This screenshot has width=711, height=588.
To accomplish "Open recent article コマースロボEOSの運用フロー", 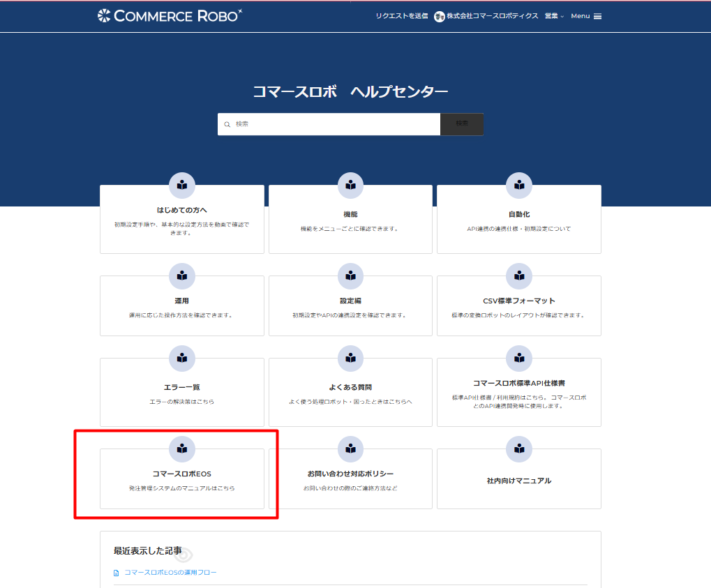I will [170, 573].
